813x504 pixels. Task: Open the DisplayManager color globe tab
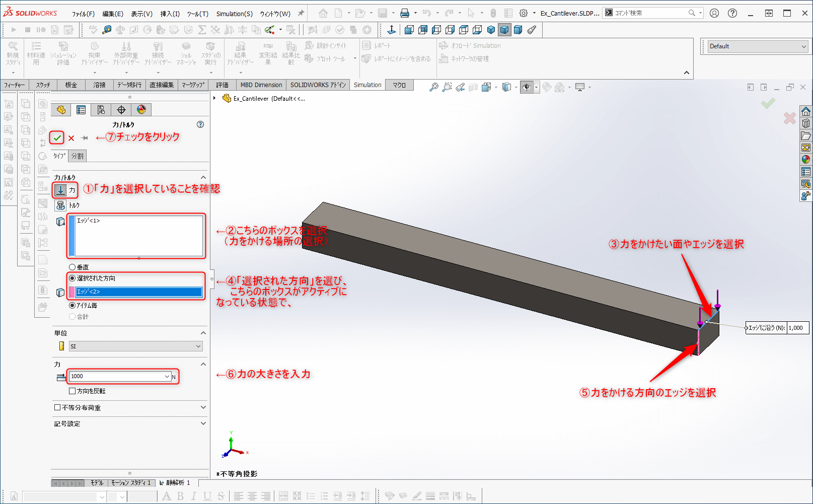pyautogui.click(x=141, y=109)
